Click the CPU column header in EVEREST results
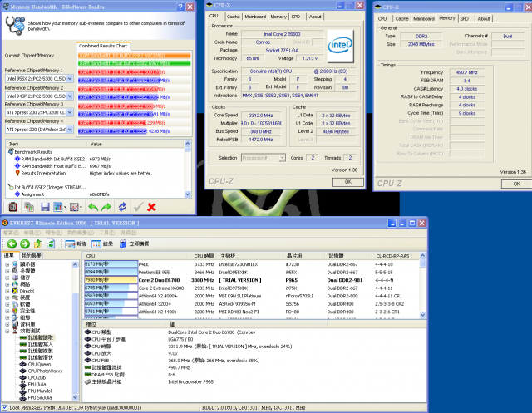This screenshot has width=532, height=413. point(135,256)
